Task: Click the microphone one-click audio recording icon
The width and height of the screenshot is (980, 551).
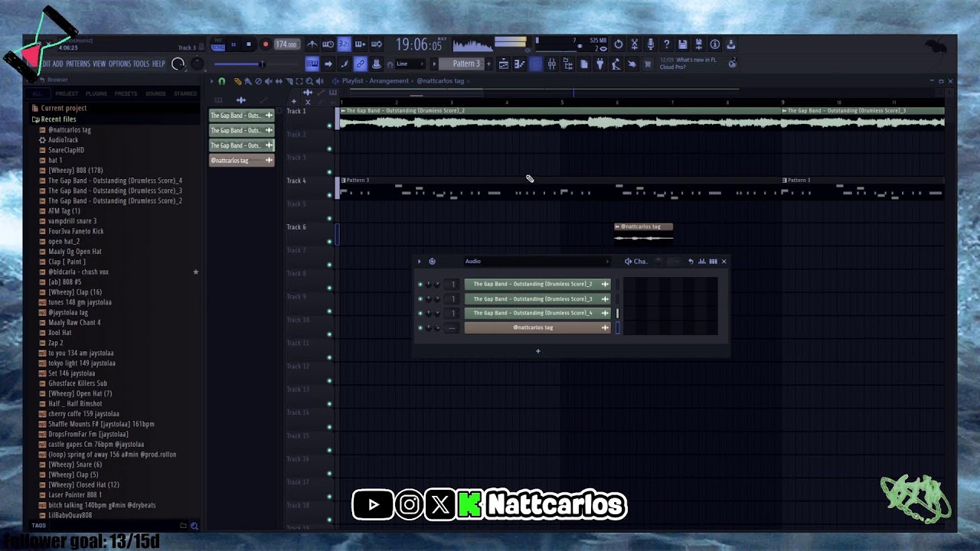Action: click(x=651, y=44)
